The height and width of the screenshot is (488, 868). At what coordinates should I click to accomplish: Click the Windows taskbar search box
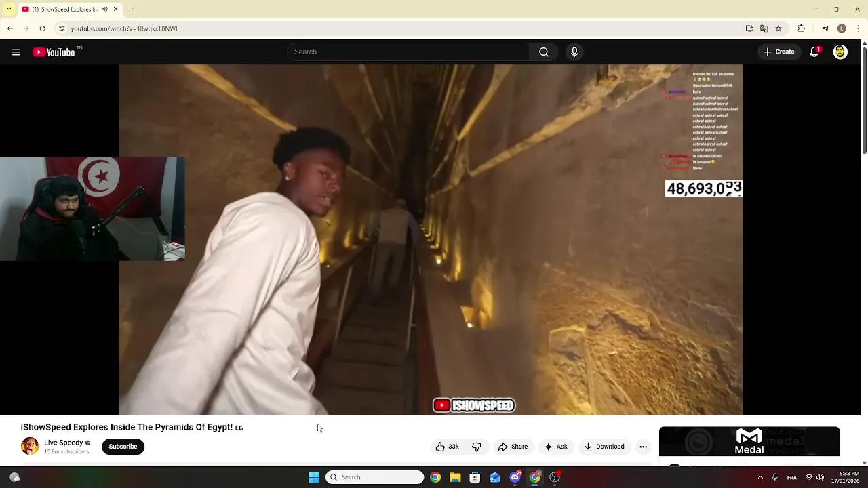[x=375, y=477]
